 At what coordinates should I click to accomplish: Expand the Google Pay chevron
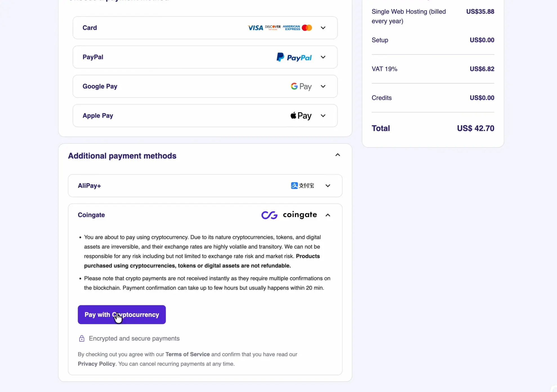click(323, 86)
